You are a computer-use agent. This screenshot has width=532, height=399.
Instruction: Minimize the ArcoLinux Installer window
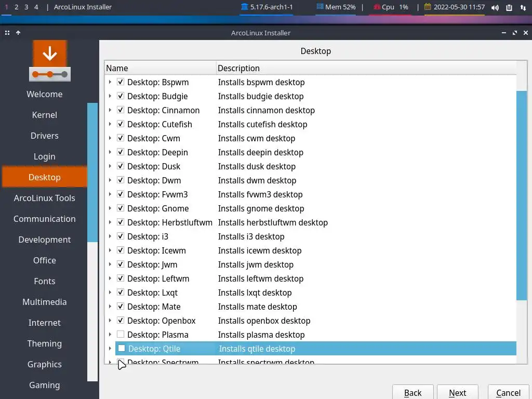tap(504, 33)
